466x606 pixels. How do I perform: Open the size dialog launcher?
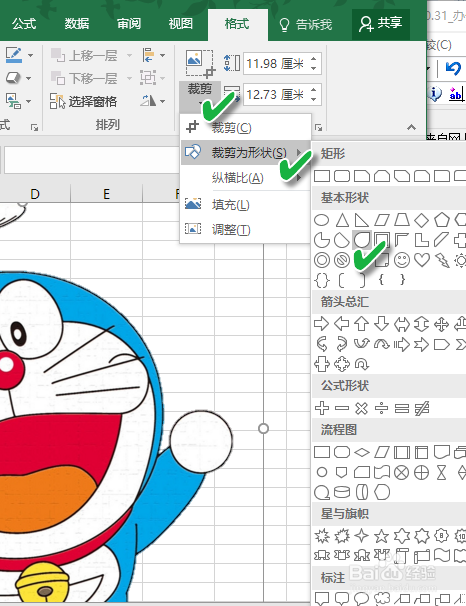pos(318,127)
